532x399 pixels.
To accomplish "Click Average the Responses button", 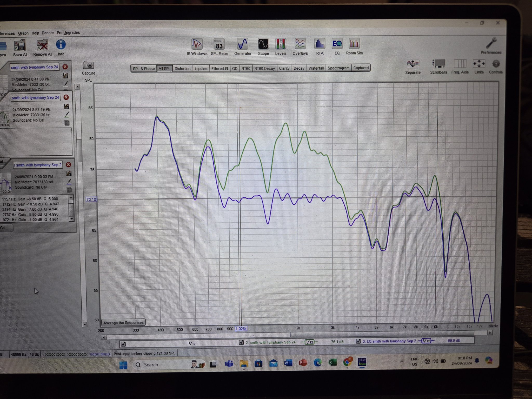I will coord(123,323).
